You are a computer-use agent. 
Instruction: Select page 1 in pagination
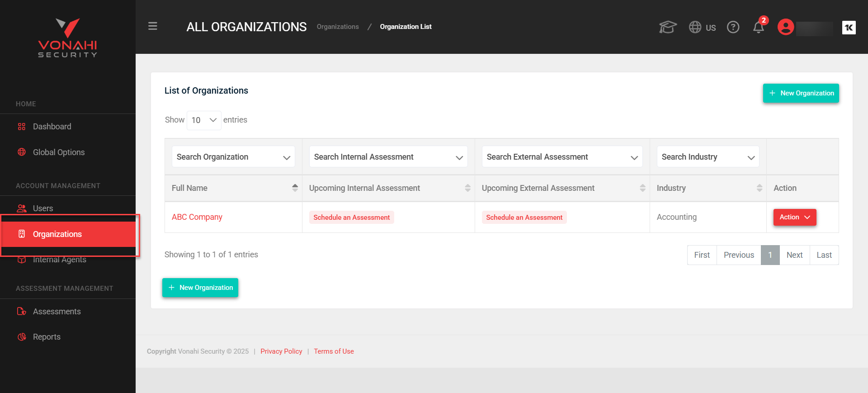coord(770,255)
